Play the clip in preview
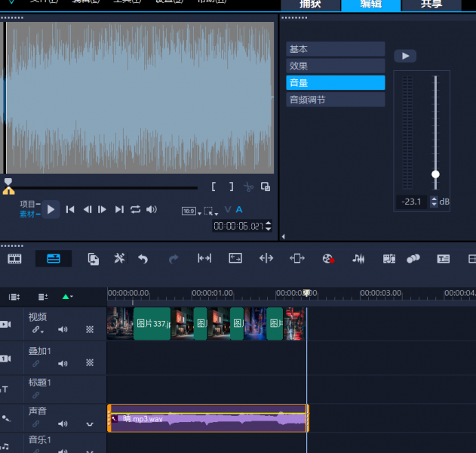 pyautogui.click(x=51, y=209)
